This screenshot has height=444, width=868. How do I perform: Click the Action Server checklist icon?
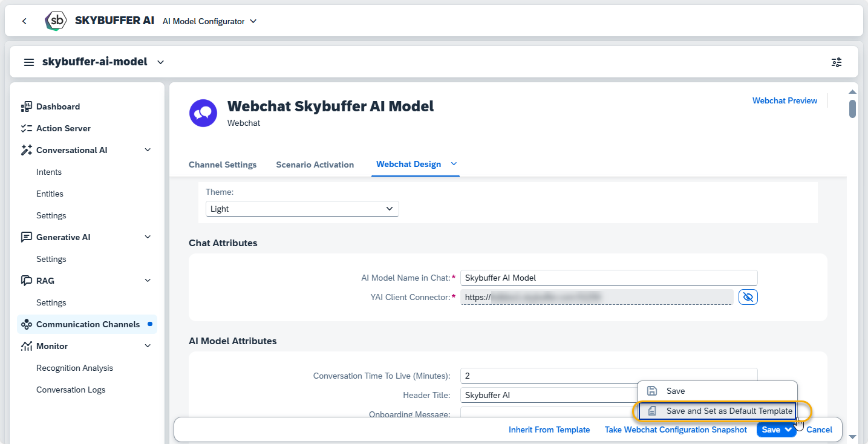(x=26, y=128)
